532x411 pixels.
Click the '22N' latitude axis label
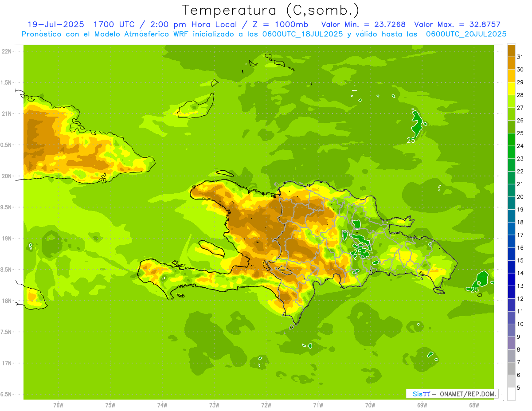pos(7,51)
